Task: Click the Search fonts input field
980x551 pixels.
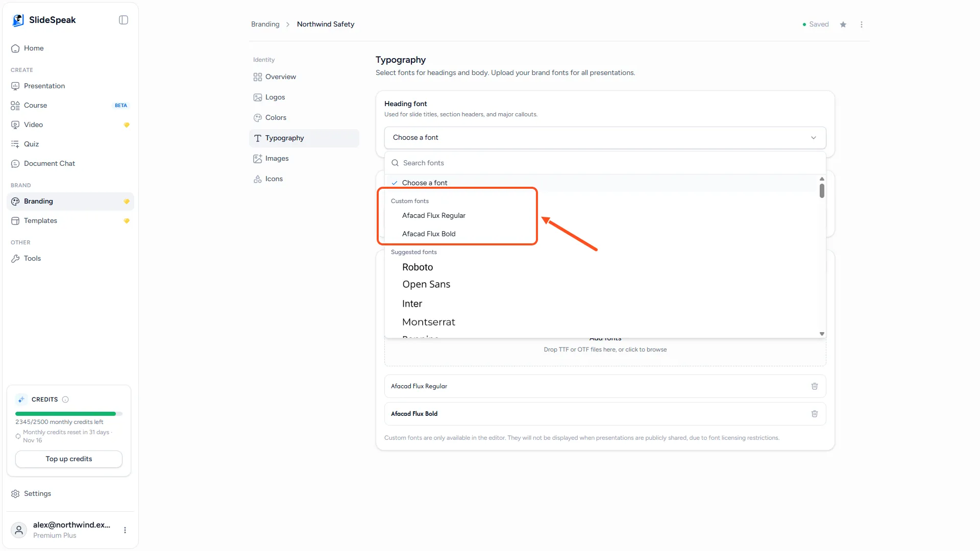Action: [605, 163]
